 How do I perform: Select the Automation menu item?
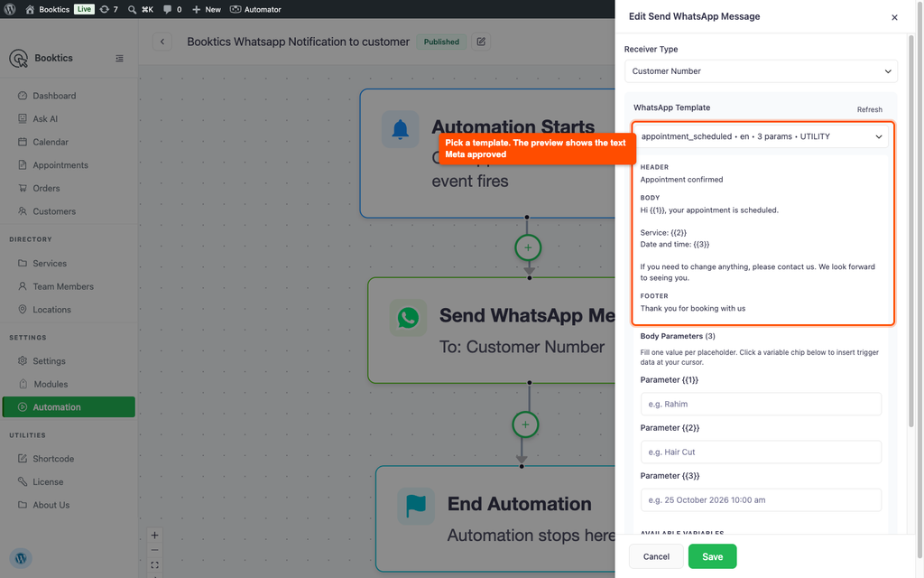69,407
